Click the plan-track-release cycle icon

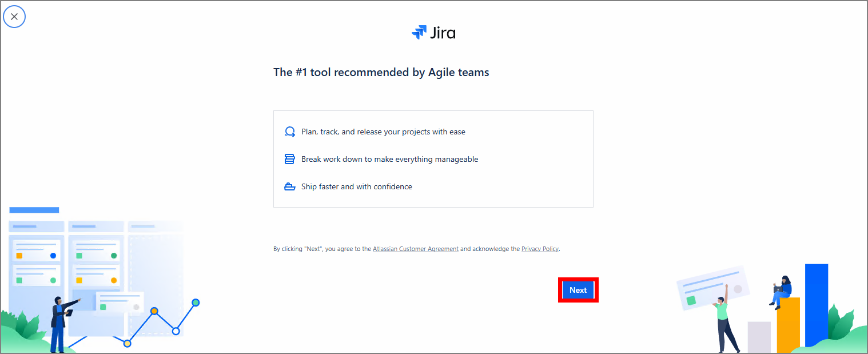click(x=289, y=132)
